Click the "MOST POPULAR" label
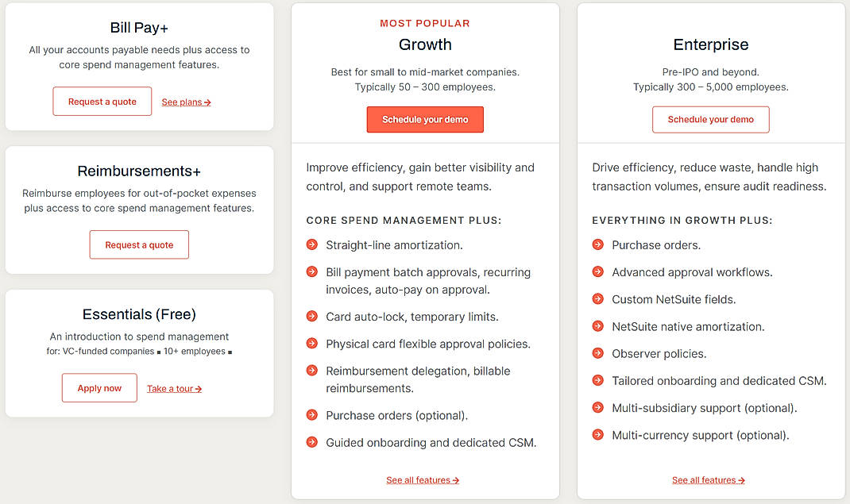 point(425,23)
